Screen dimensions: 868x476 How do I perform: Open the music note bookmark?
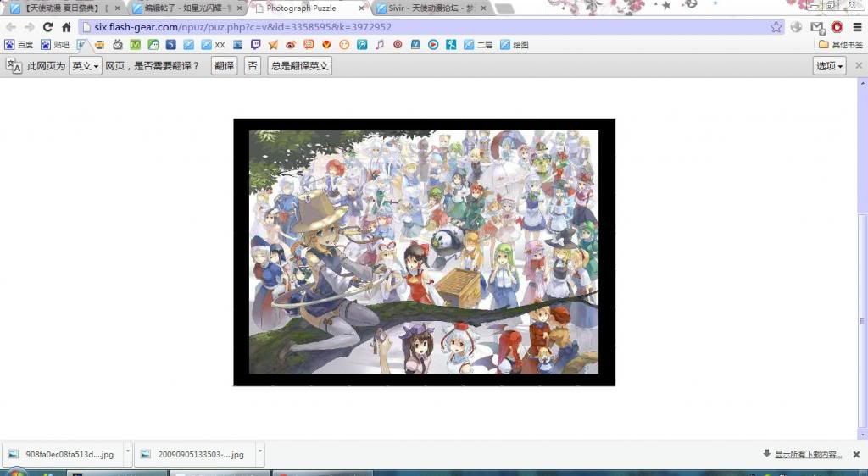pos(380,45)
